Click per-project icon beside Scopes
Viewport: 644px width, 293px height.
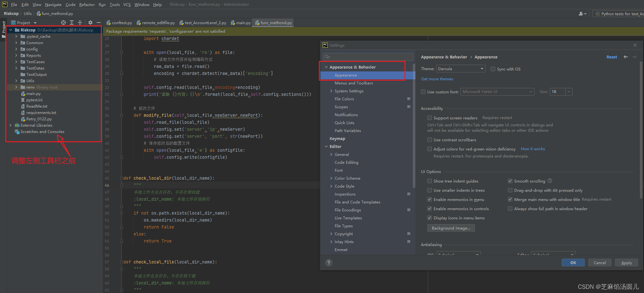409,107
